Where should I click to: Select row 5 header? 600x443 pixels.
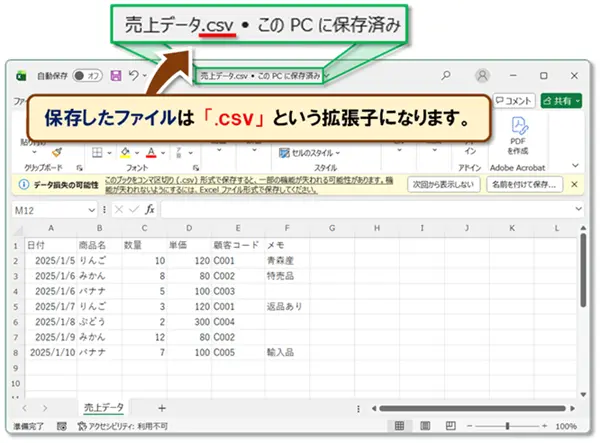pyautogui.click(x=16, y=307)
